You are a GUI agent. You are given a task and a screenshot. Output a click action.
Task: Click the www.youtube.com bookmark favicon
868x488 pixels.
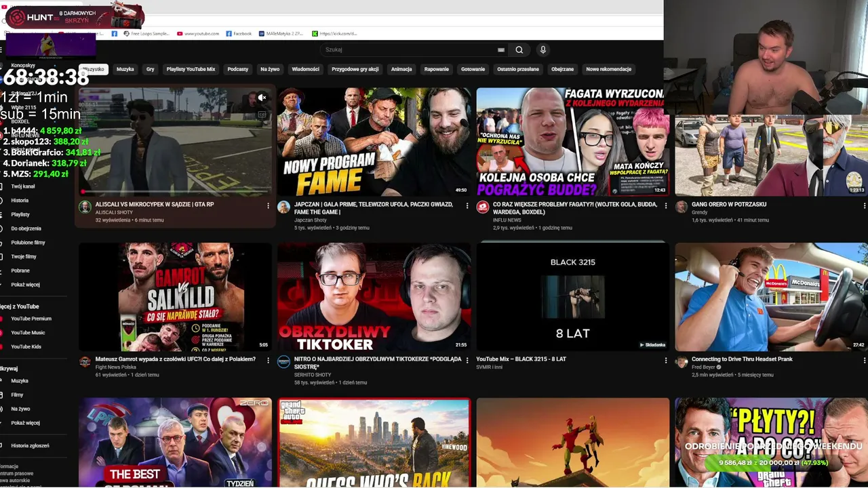coord(180,33)
